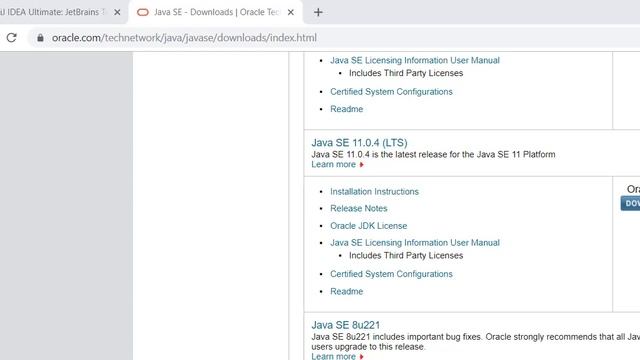Close the IDEA Ultimate JetBrains tab
Image resolution: width=640 pixels, height=360 pixels.
[117, 12]
